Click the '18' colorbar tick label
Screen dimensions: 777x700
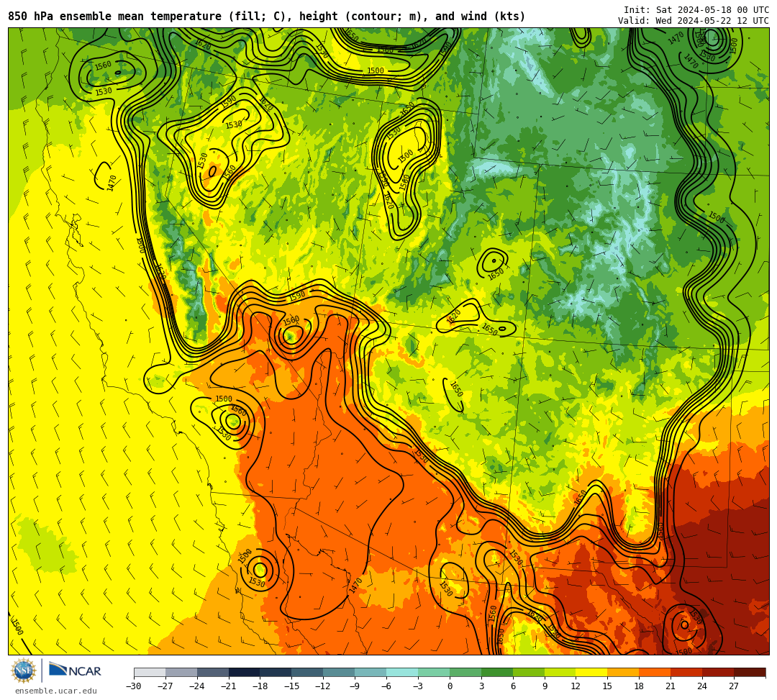[x=640, y=686]
